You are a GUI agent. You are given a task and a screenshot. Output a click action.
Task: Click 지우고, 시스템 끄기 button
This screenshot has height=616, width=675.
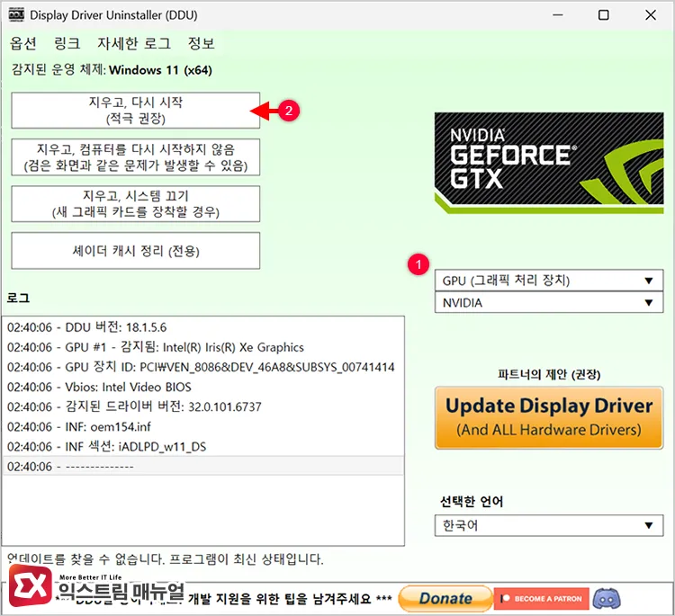click(x=136, y=204)
